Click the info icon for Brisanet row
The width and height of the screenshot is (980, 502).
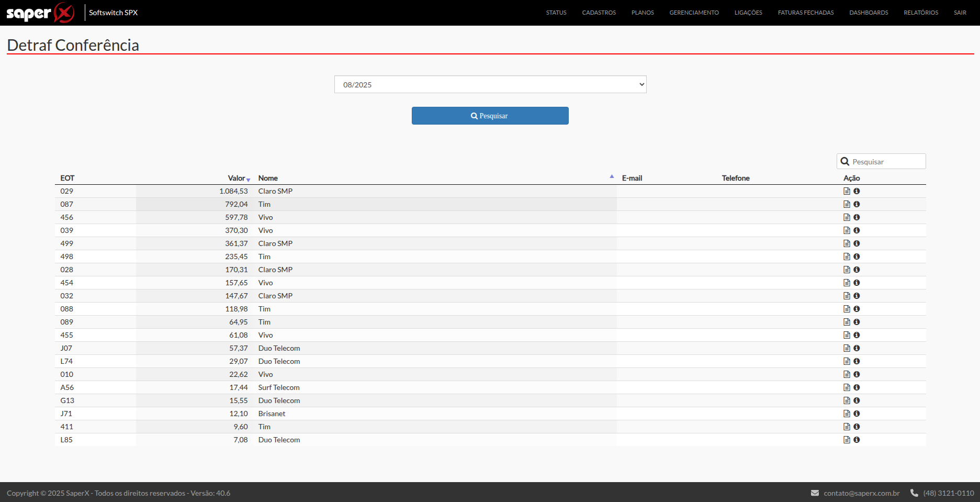point(857,414)
